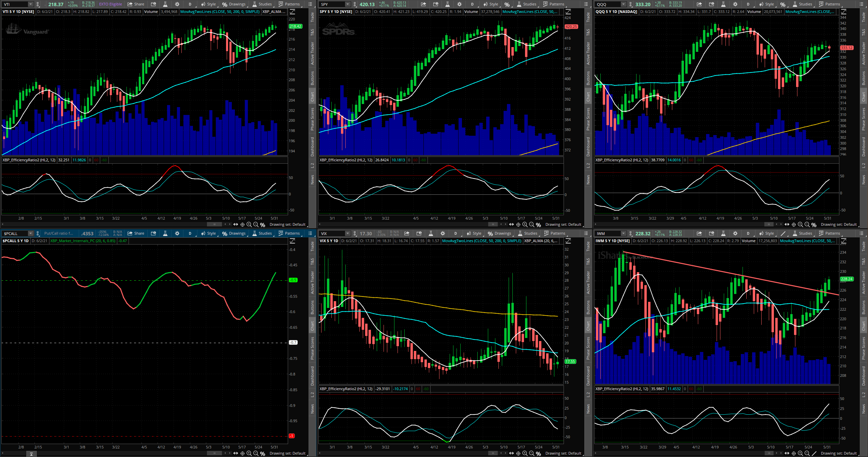The height and width of the screenshot is (457, 868).
Task: Click flask Edit Studies icon in SPY toolbar
Action: [x=448, y=4]
